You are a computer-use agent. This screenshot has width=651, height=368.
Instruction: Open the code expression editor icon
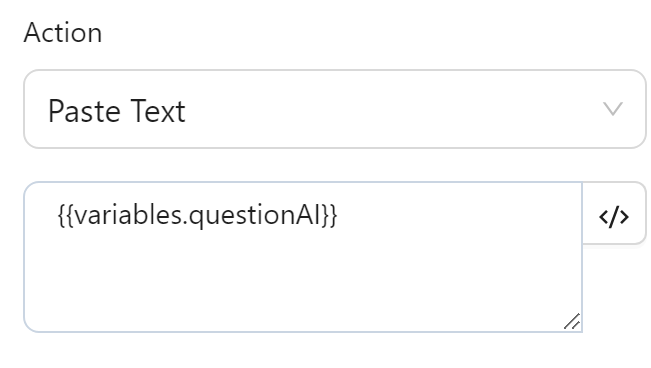click(x=614, y=217)
